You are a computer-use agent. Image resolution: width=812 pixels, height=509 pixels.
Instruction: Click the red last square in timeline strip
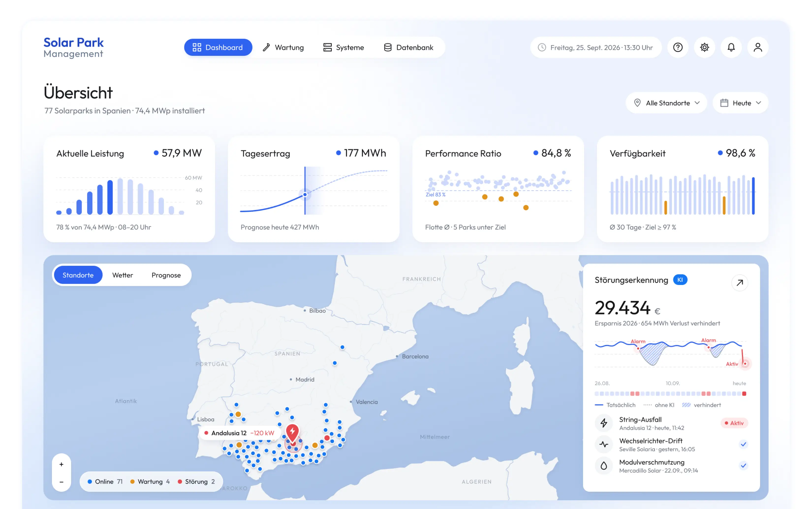[744, 393]
